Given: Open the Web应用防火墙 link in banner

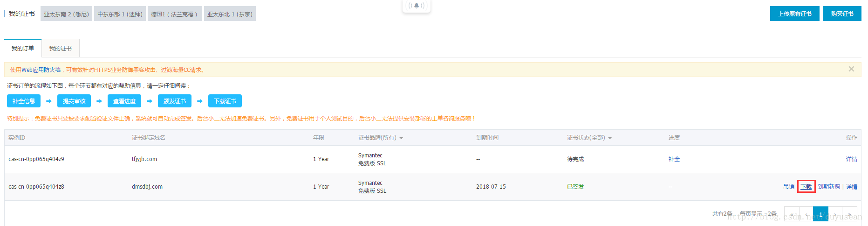Looking at the screenshot, I should pyautogui.click(x=41, y=70).
